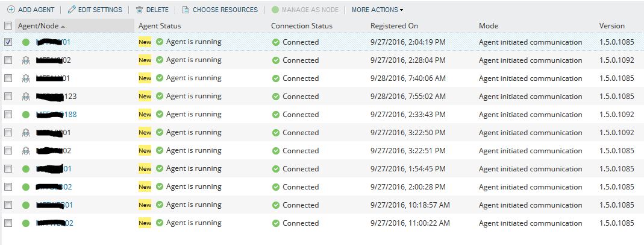Click the agent name ending in 123
Image resolution: width=644 pixels, height=245 pixels.
click(x=56, y=96)
